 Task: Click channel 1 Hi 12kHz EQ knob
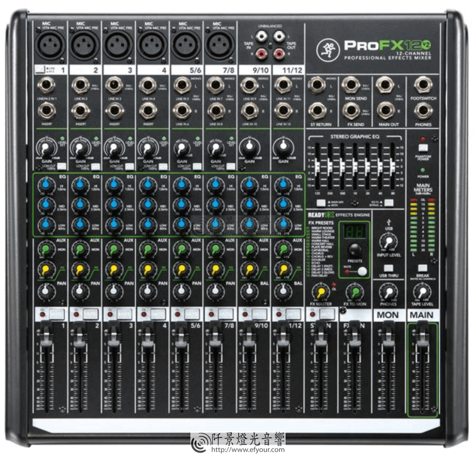coord(46,184)
